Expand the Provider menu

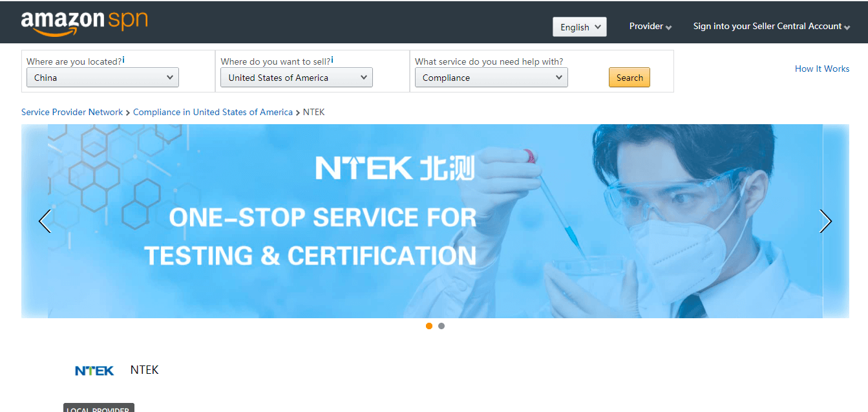click(x=650, y=27)
